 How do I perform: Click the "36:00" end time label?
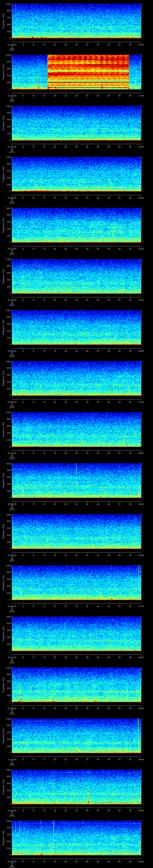(141, 351)
